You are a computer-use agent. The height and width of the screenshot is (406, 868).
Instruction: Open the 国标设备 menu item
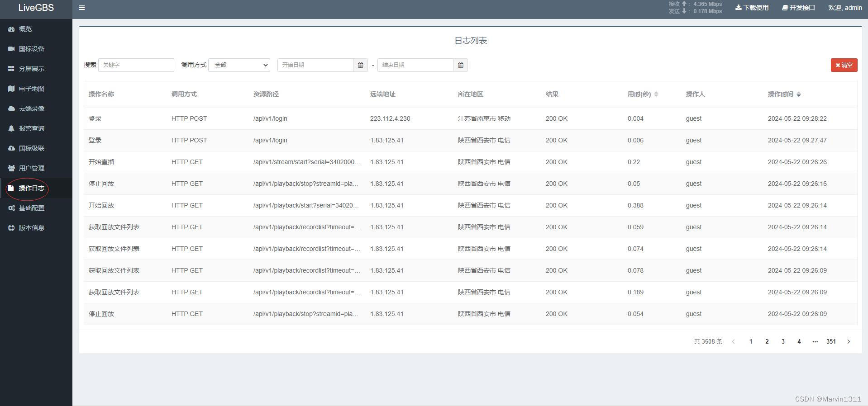click(x=36, y=49)
